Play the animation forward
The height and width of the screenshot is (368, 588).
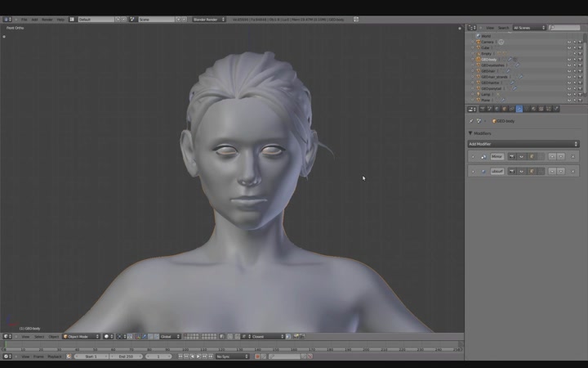point(198,357)
